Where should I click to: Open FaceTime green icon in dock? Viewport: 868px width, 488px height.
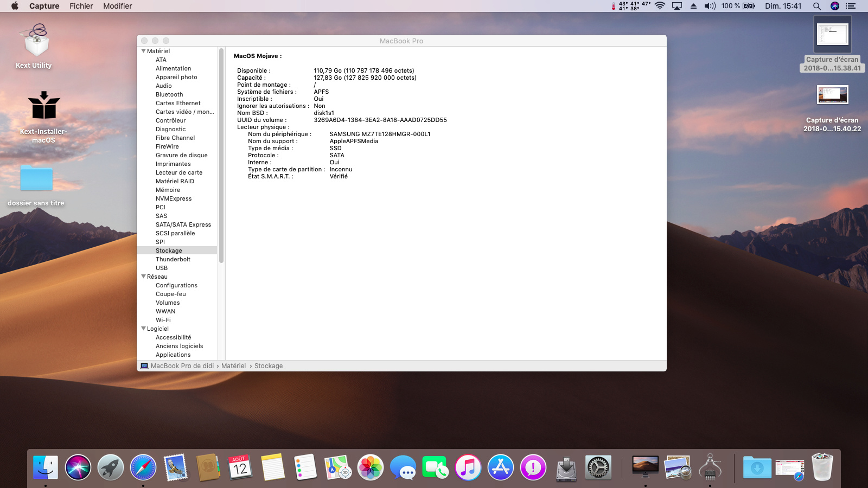click(x=436, y=467)
